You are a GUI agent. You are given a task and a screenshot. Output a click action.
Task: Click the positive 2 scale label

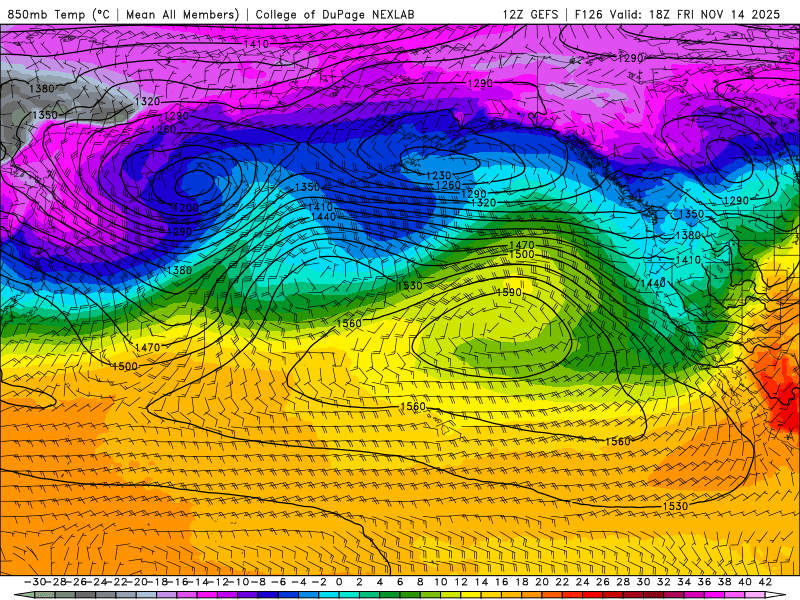click(x=359, y=582)
